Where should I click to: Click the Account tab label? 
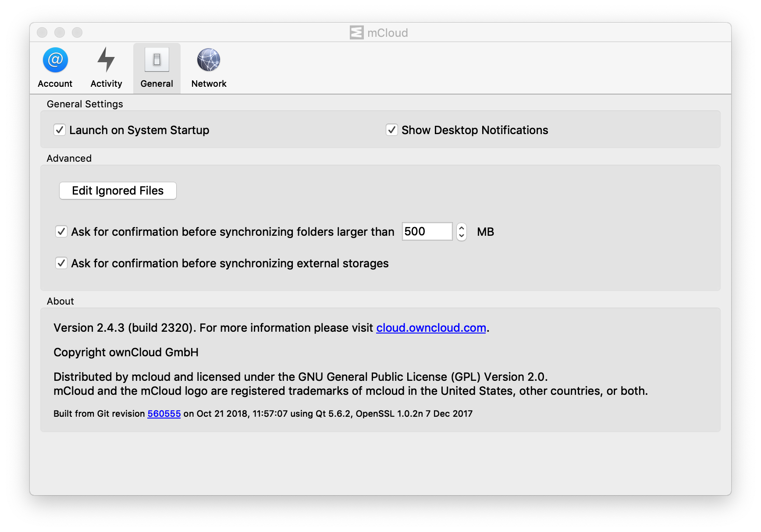[55, 84]
